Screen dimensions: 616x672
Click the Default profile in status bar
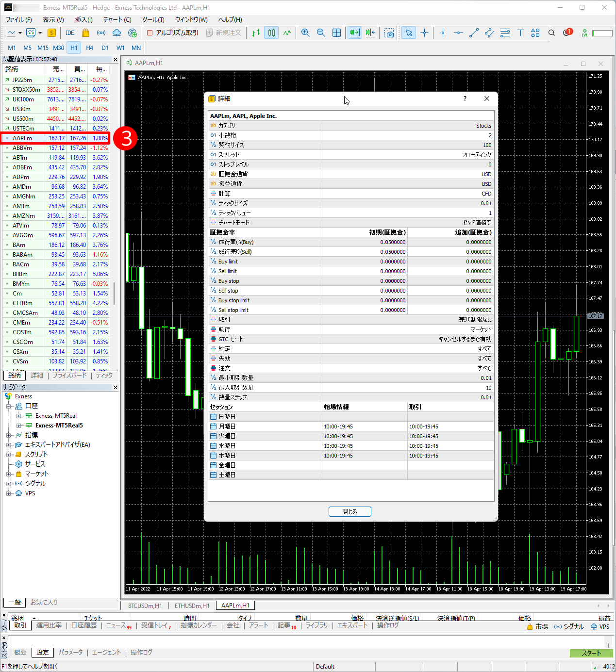(325, 667)
